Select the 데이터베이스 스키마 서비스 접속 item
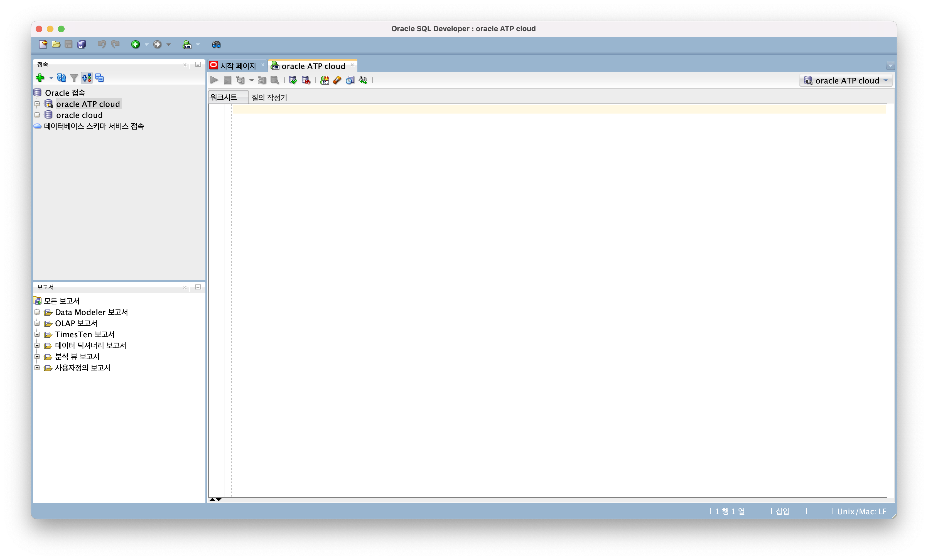Image resolution: width=928 pixels, height=560 pixels. tap(94, 126)
